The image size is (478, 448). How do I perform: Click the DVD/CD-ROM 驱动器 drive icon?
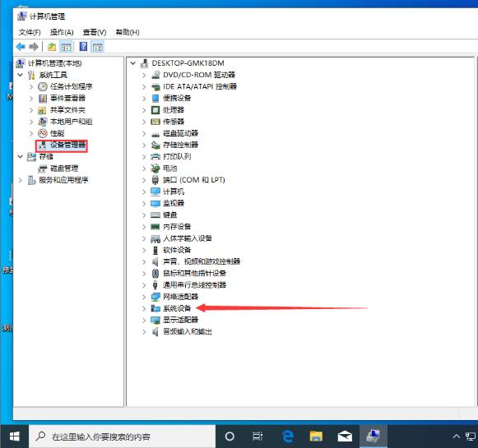pyautogui.click(x=155, y=75)
